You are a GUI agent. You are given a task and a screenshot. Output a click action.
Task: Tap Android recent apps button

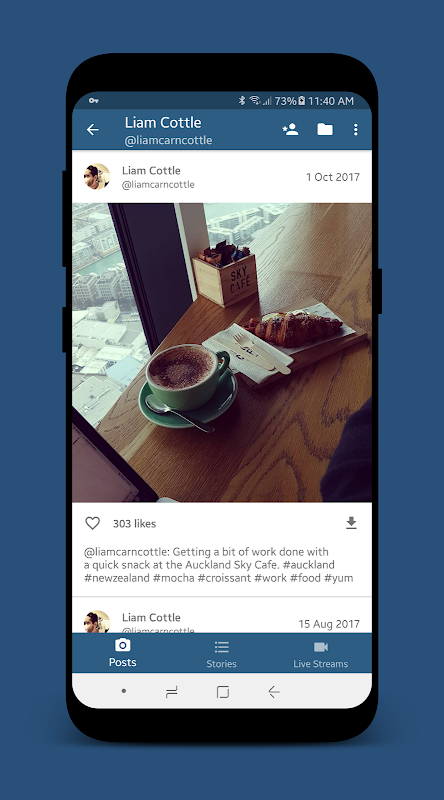click(x=172, y=692)
